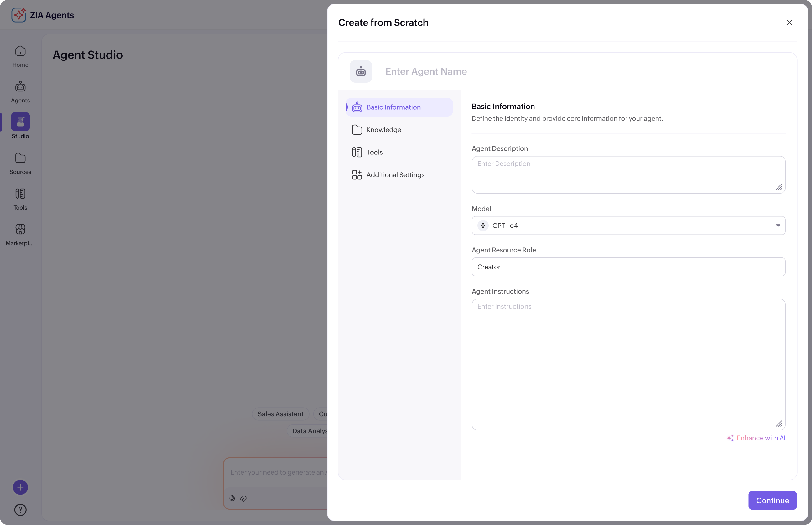812x525 pixels.
Task: Open Home in the left sidebar
Action: tap(20, 57)
